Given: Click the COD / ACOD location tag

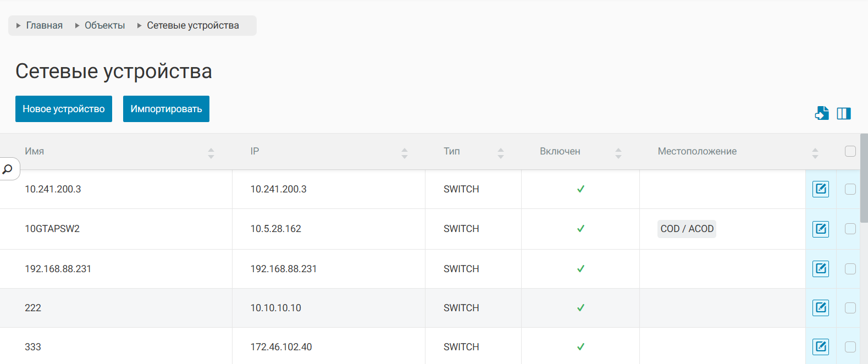Looking at the screenshot, I should (x=687, y=229).
